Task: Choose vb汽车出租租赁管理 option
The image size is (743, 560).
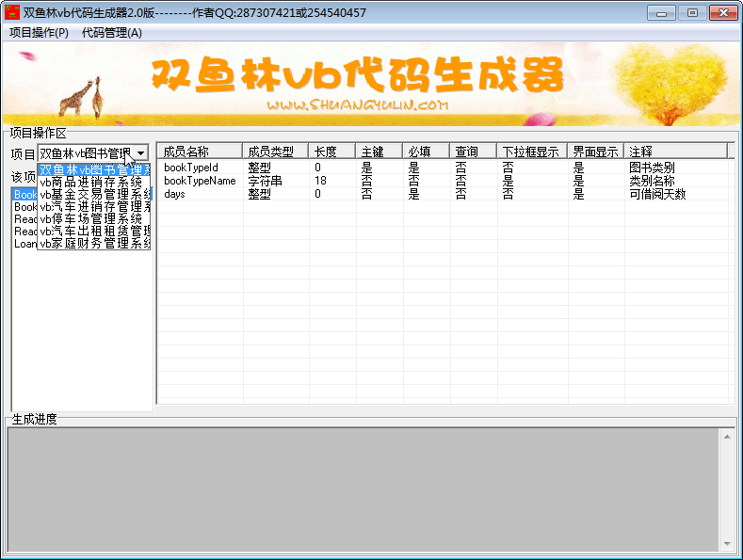Action: pos(94,232)
